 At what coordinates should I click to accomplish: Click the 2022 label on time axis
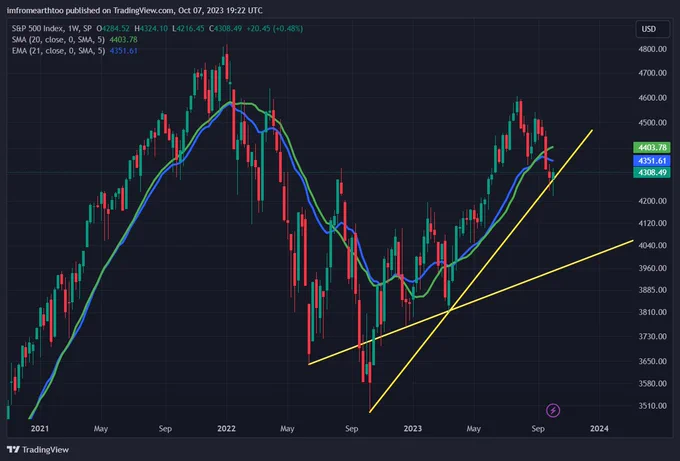point(226,428)
